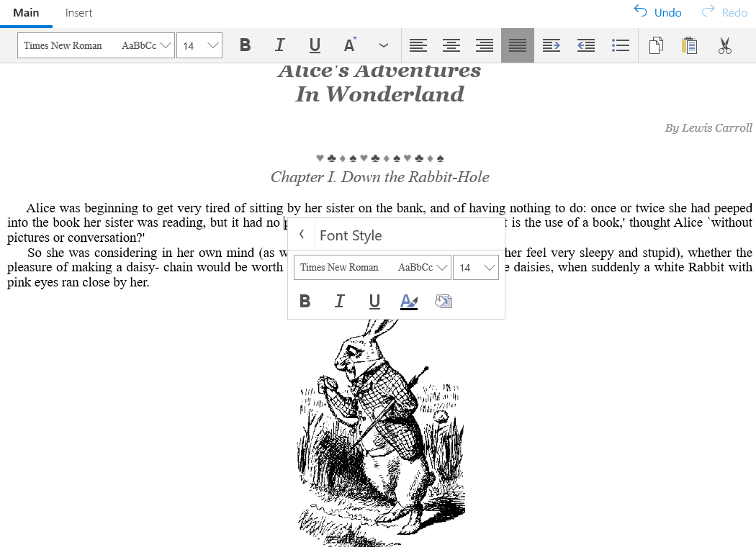Open font size dropdown in main toolbar
This screenshot has height=547, width=756.
tap(199, 45)
